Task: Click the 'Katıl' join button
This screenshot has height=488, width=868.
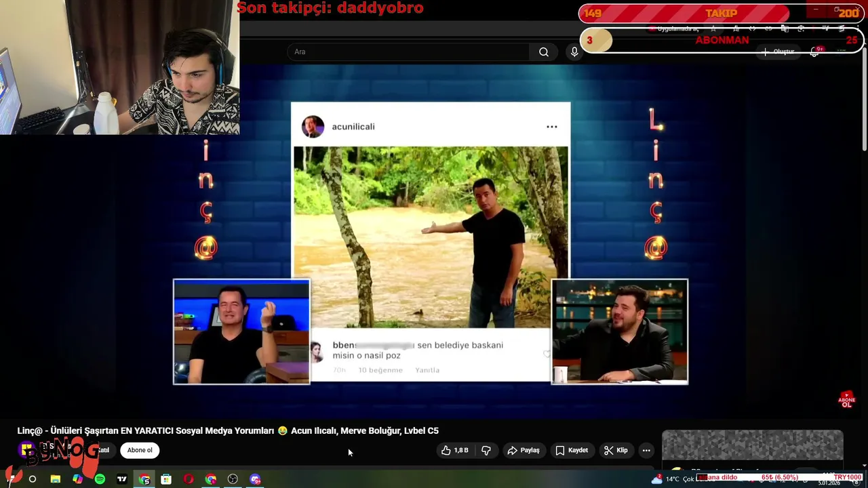Action: [x=103, y=450]
